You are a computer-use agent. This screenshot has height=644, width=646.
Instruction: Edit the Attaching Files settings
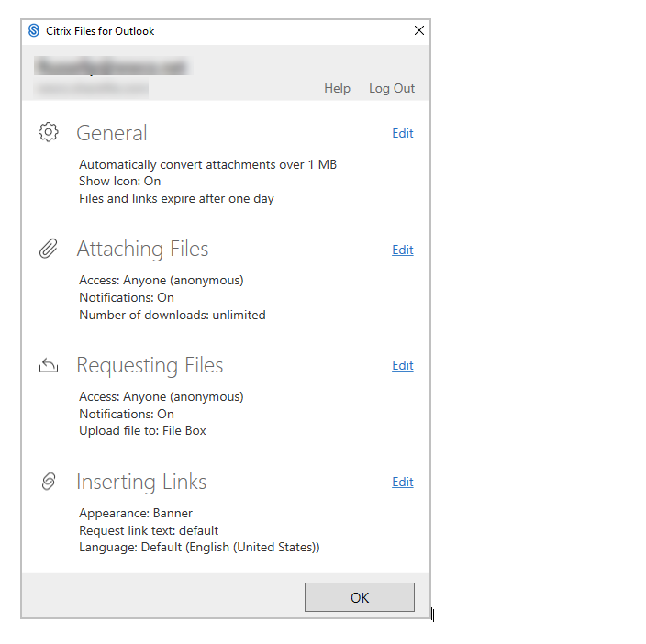[x=403, y=250]
